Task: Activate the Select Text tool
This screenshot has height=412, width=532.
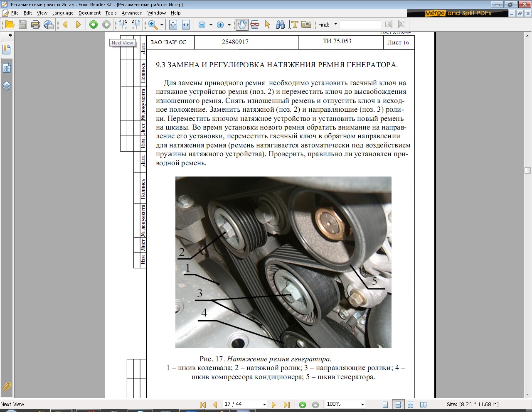Action: pos(293,25)
